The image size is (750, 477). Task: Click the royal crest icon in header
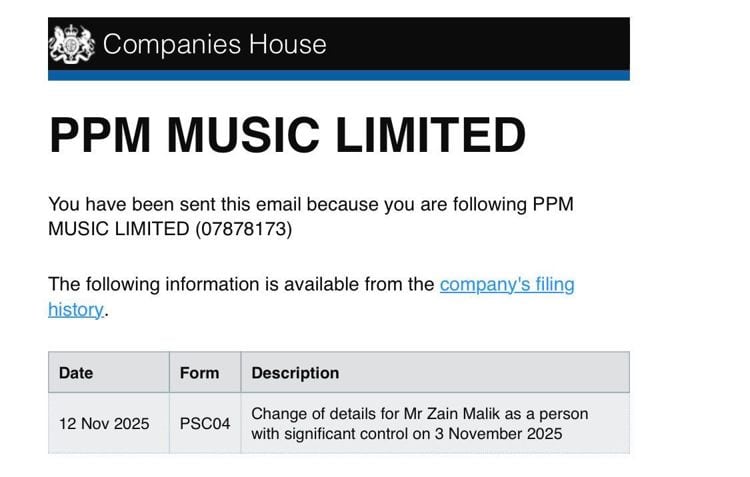(x=71, y=44)
